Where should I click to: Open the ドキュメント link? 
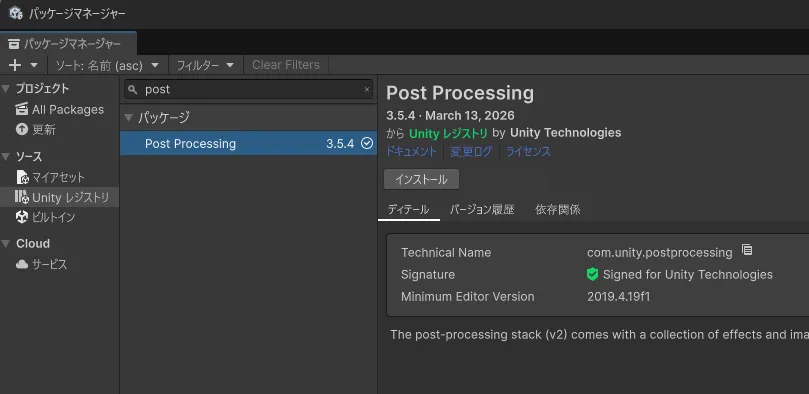coord(411,152)
